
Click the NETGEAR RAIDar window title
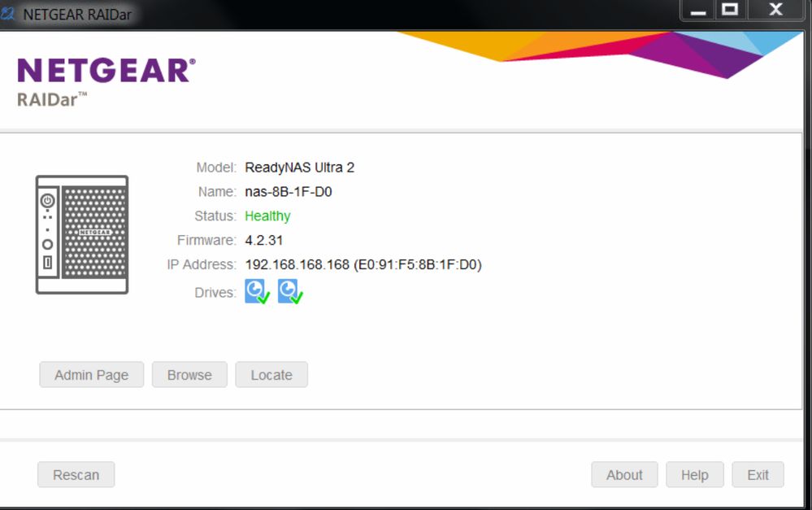coord(78,15)
